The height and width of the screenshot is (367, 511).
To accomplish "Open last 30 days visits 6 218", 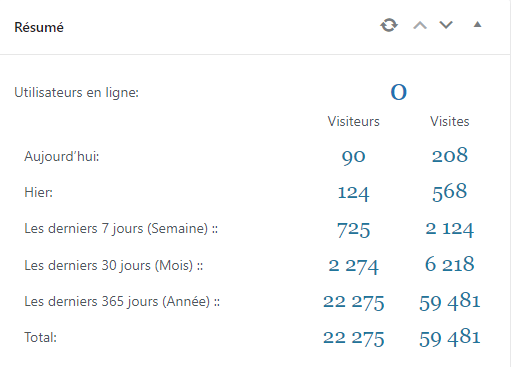I will (x=450, y=264).
